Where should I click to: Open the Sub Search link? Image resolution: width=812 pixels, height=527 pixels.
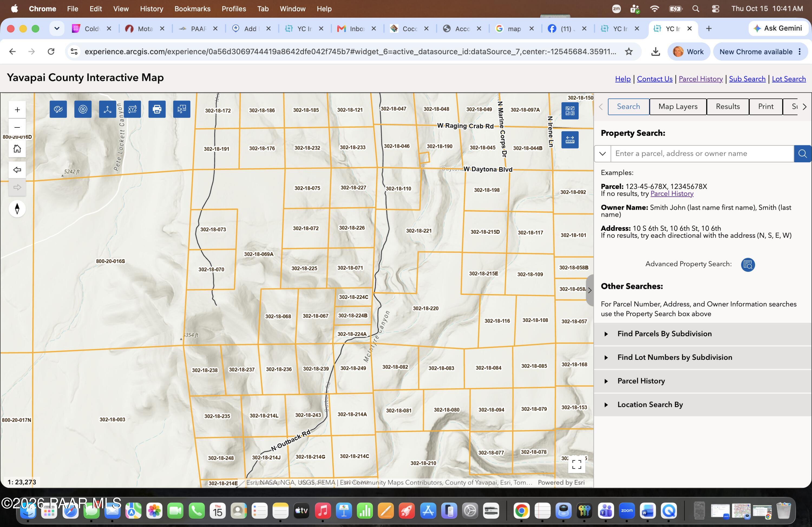click(747, 79)
